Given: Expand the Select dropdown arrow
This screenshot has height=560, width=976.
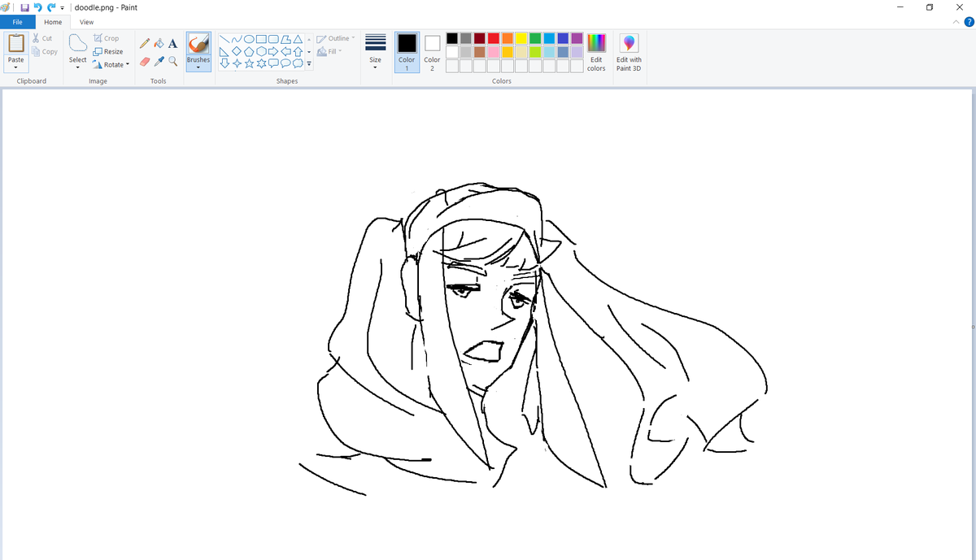Looking at the screenshot, I should (x=78, y=68).
